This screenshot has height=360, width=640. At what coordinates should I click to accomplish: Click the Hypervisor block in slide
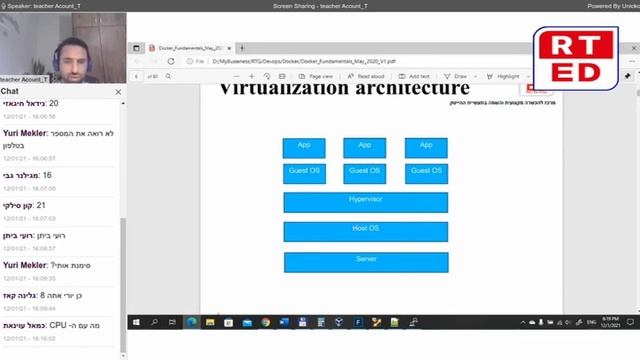(366, 202)
